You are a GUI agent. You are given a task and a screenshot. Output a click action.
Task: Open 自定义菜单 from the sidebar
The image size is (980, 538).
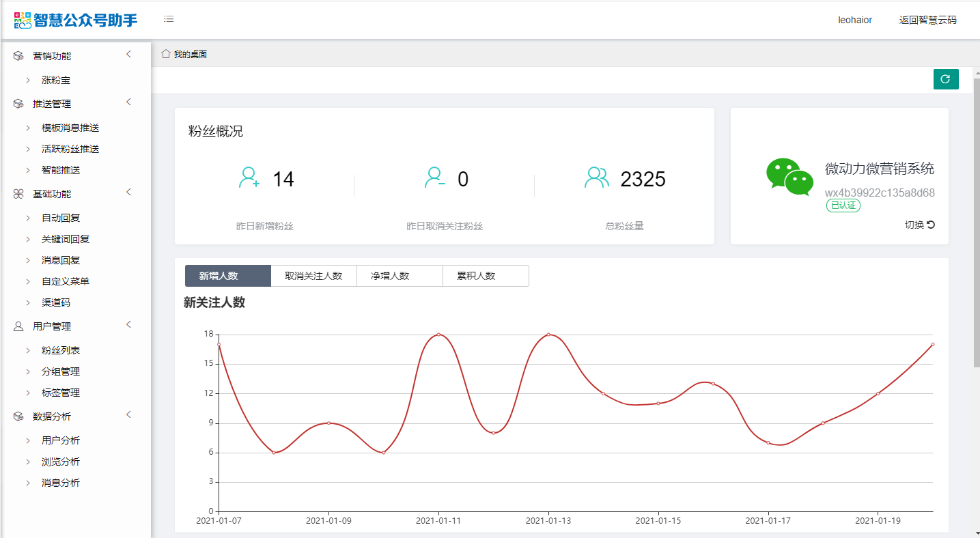coord(66,281)
